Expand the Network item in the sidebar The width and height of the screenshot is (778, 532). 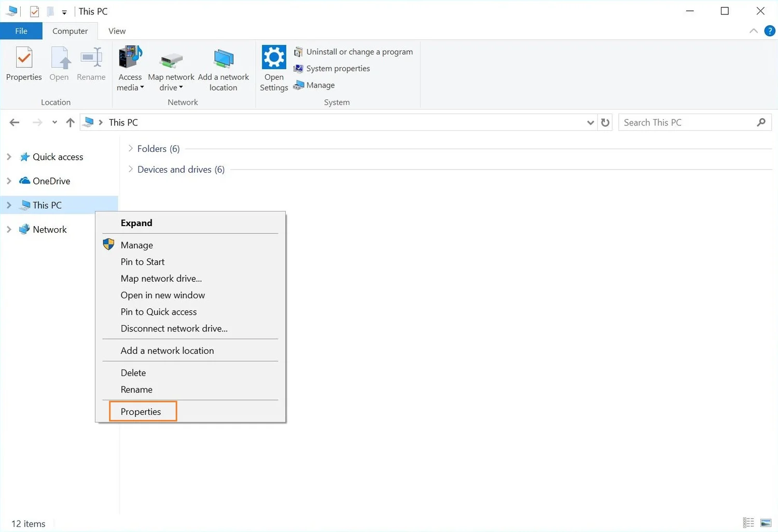coord(9,229)
